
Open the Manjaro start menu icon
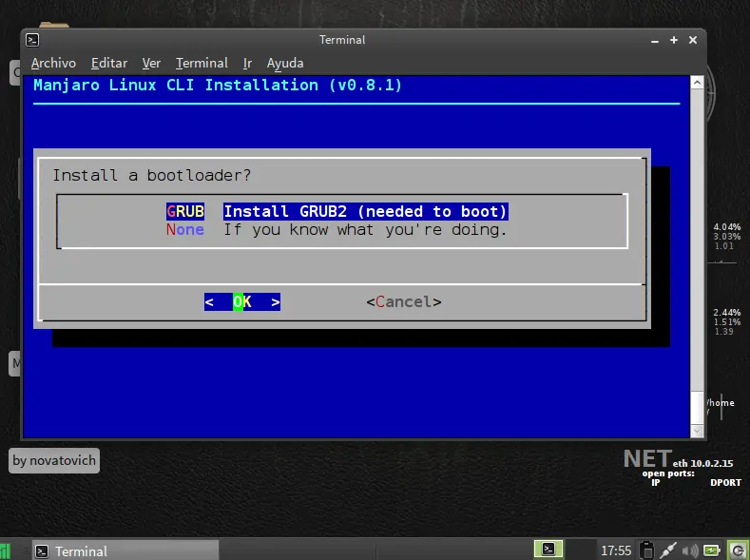tap(5, 550)
